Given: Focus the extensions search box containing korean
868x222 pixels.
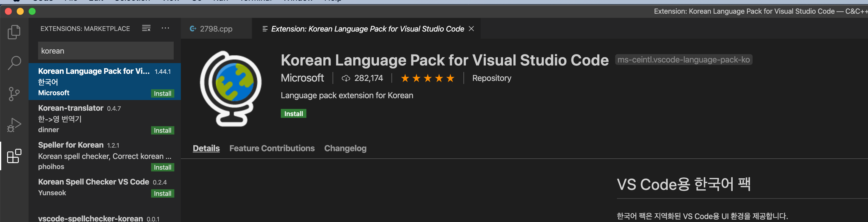Looking at the screenshot, I should tap(106, 51).
